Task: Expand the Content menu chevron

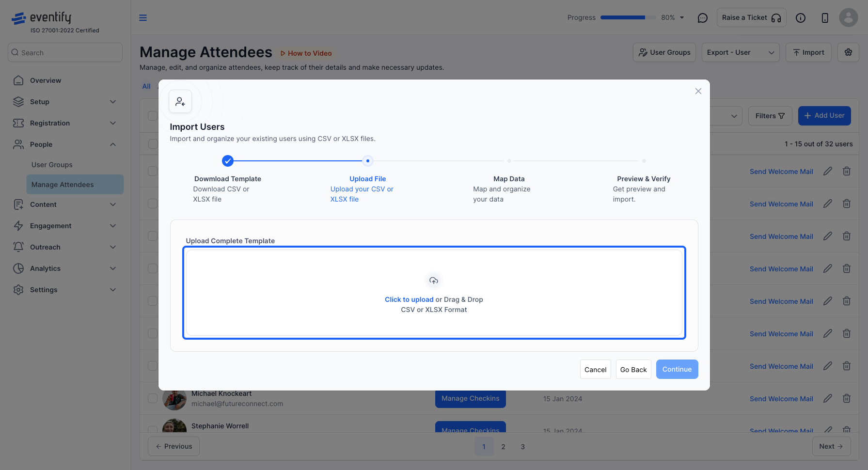Action: click(x=113, y=204)
